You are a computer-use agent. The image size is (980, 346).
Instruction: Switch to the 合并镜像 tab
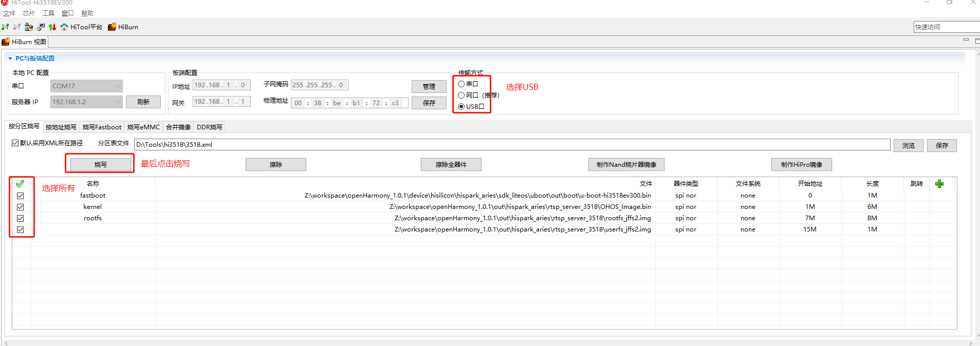tap(178, 127)
